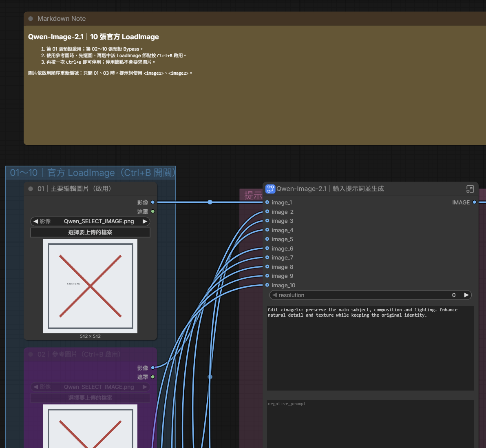Click the 影像 output socket of node 01

(x=153, y=202)
